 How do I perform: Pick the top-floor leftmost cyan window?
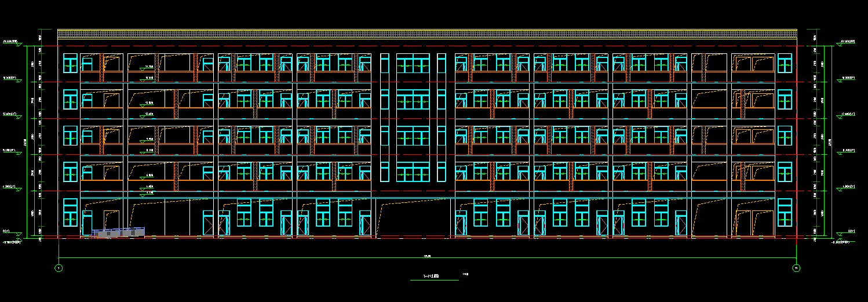[70, 64]
